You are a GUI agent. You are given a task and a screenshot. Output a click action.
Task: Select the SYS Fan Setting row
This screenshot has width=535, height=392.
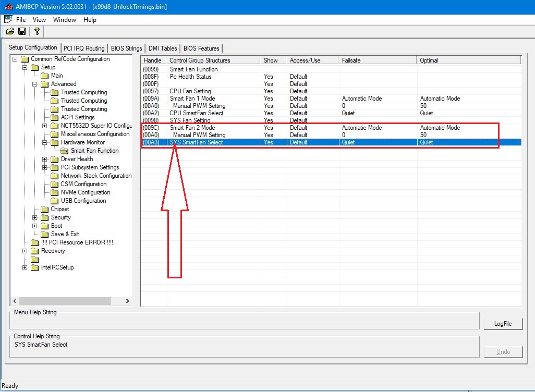pos(331,120)
